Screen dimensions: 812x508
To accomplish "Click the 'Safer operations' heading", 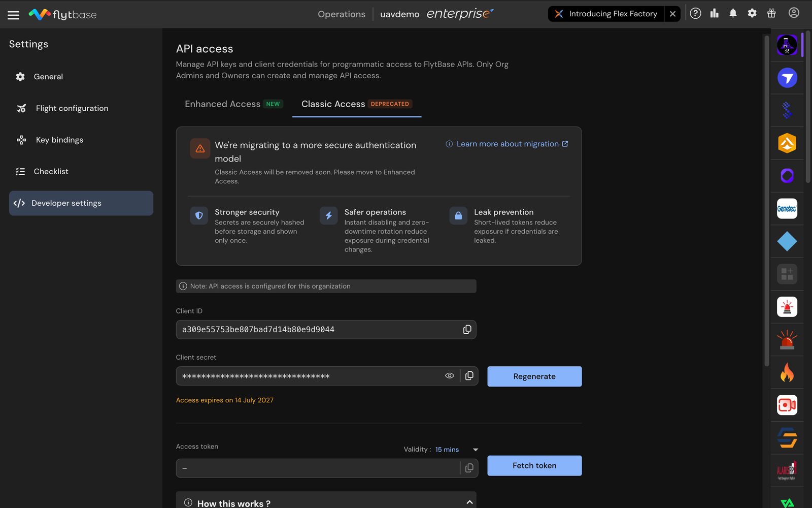I will point(375,212).
